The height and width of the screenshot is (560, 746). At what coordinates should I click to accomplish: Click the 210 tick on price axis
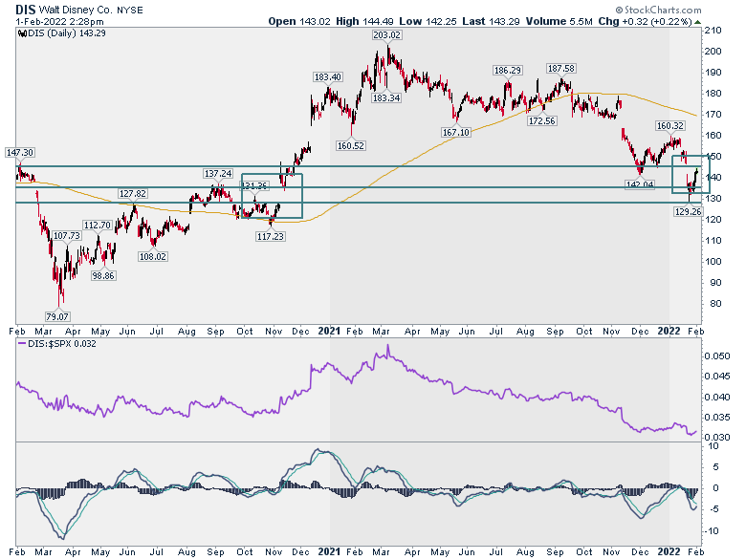[x=713, y=31]
